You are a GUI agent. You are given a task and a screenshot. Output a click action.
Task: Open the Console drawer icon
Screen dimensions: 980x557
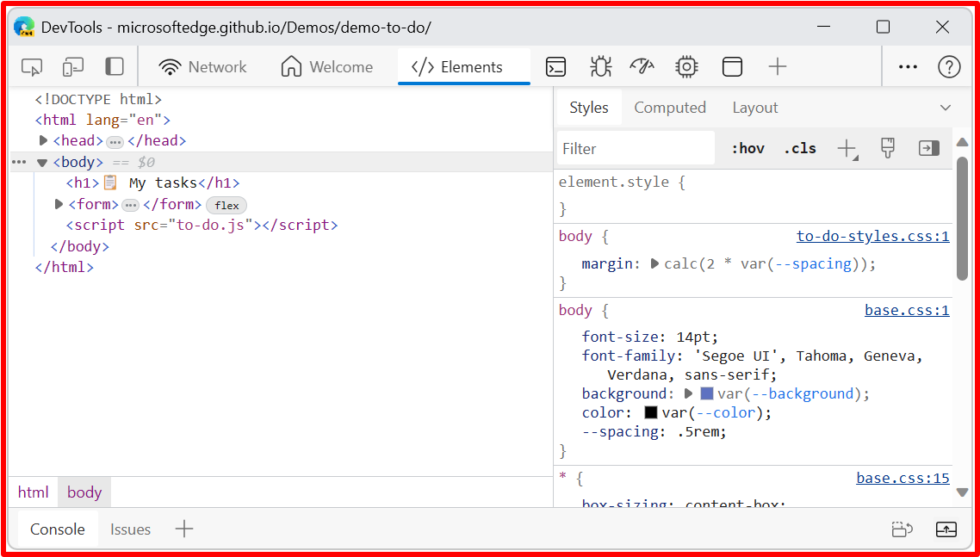pyautogui.click(x=555, y=65)
